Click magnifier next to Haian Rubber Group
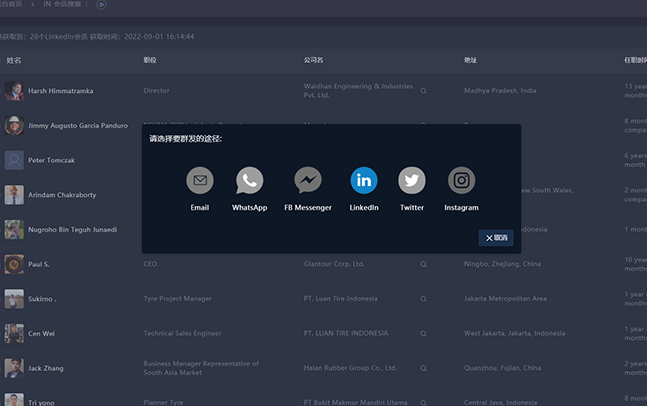This screenshot has width=647, height=406. [423, 368]
